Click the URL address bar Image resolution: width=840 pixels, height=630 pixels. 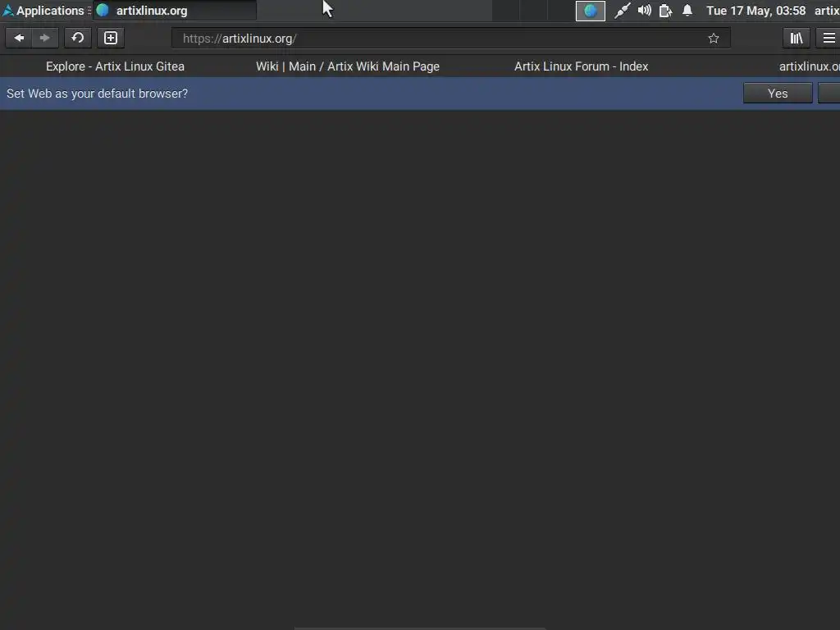(x=451, y=39)
